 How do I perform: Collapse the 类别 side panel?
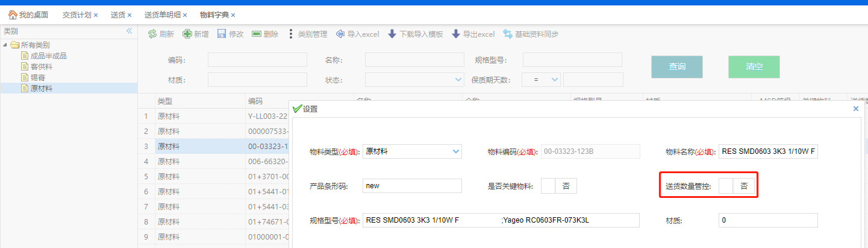point(128,31)
